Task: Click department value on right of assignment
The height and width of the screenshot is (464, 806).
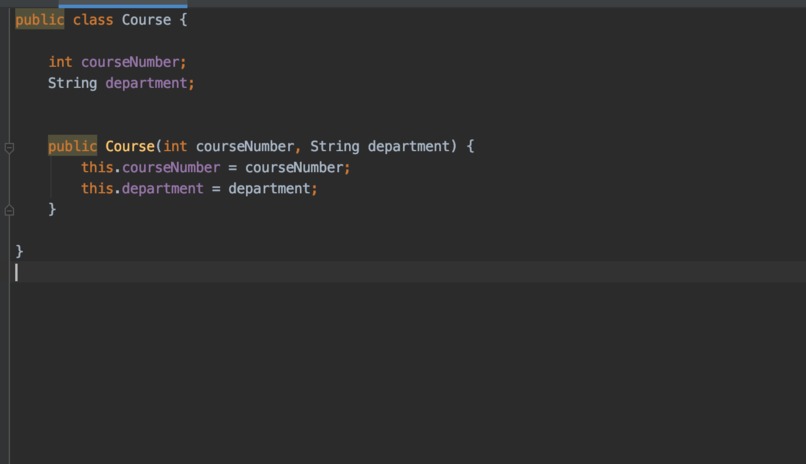Action: pos(269,189)
